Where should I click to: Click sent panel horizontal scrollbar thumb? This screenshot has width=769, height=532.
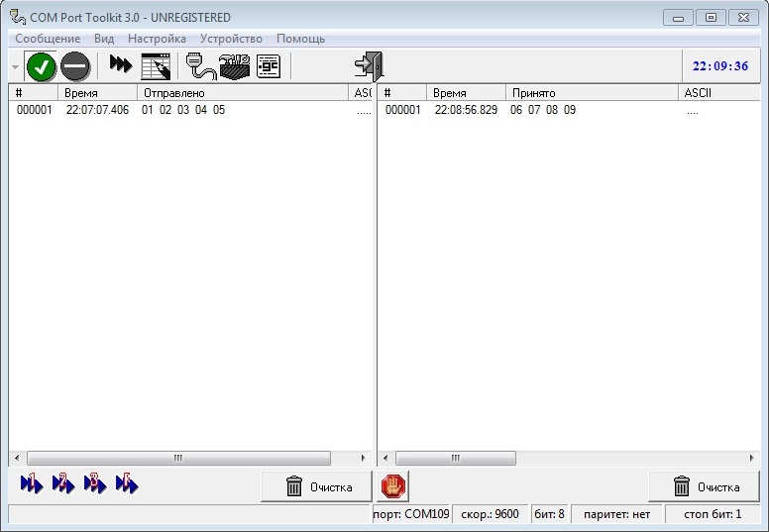click(x=178, y=458)
